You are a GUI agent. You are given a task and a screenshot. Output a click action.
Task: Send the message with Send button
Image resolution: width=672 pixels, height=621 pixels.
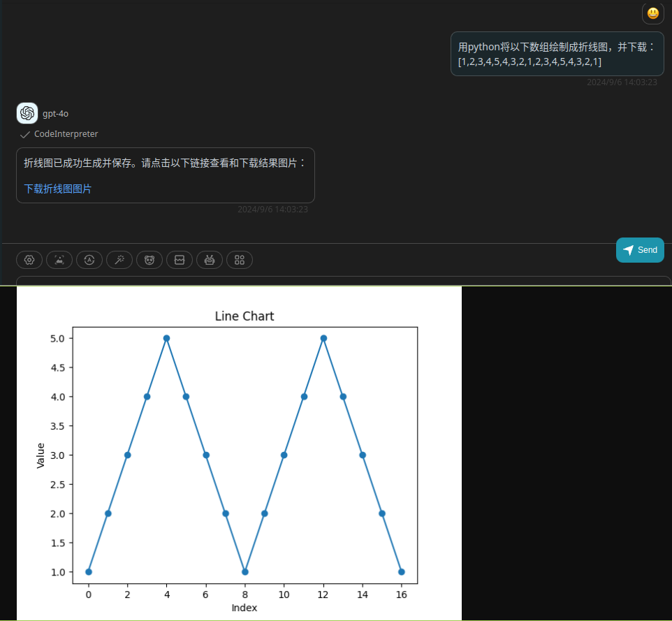click(640, 250)
